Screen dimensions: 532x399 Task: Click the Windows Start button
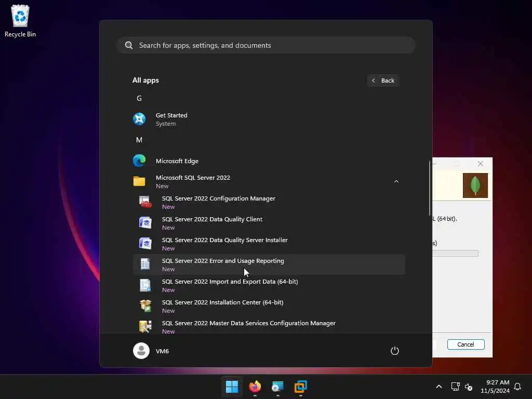pyautogui.click(x=232, y=387)
